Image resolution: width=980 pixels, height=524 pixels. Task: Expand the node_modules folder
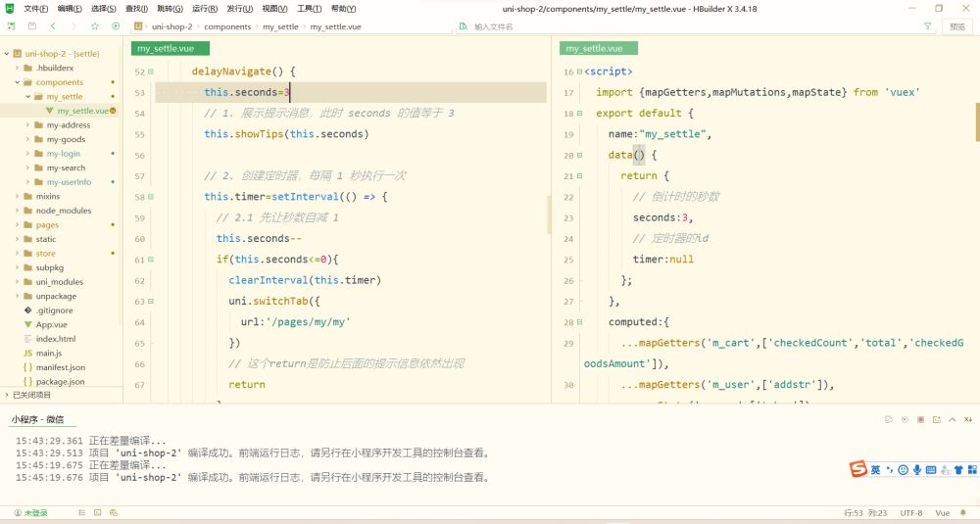17,211
